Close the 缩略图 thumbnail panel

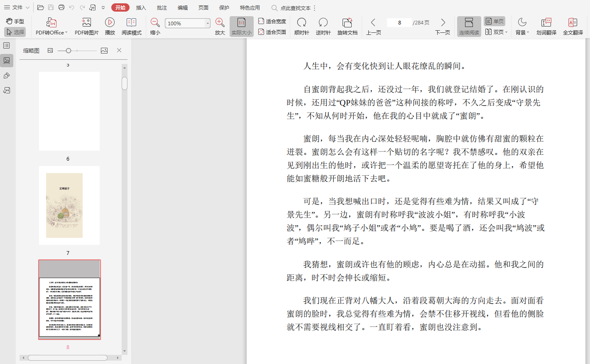point(119,50)
